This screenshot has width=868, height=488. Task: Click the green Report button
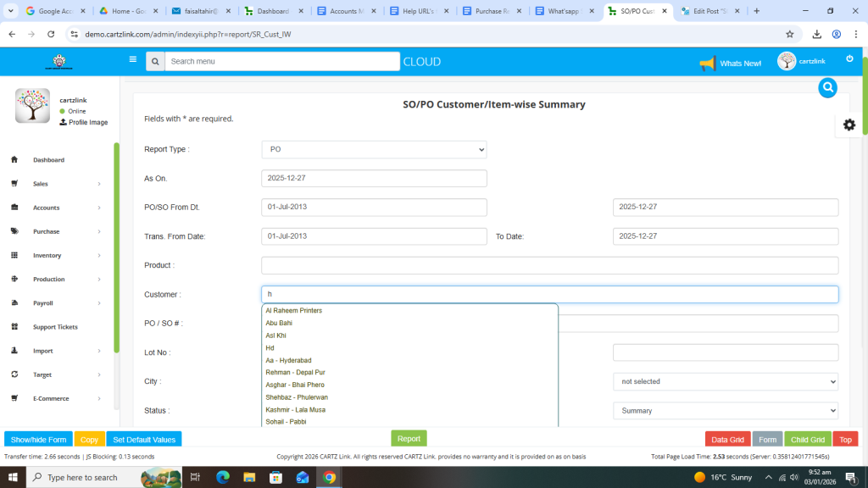point(409,439)
